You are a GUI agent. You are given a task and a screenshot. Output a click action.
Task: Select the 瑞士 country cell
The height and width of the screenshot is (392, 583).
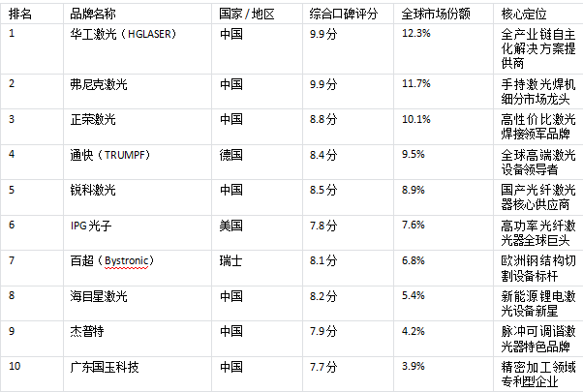(230, 260)
